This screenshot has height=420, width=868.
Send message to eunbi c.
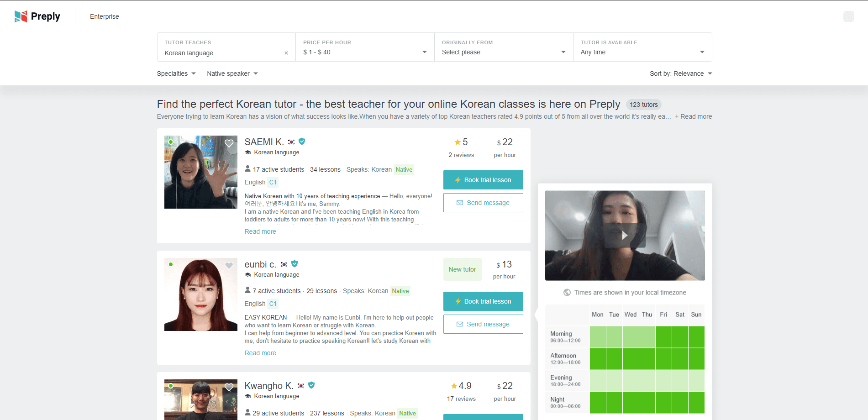coord(483,324)
